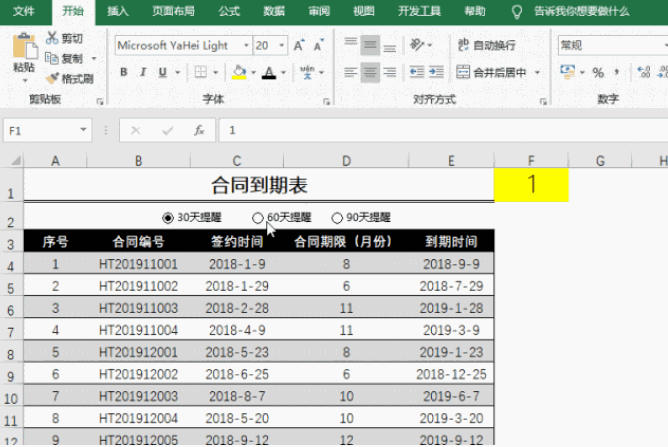
Task: Align text left
Action: point(351,72)
